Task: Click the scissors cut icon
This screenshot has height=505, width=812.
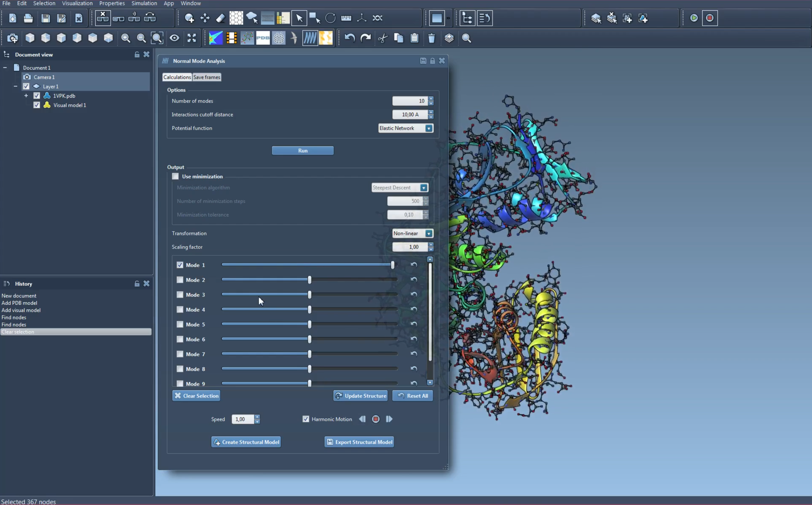Action: [x=383, y=38]
